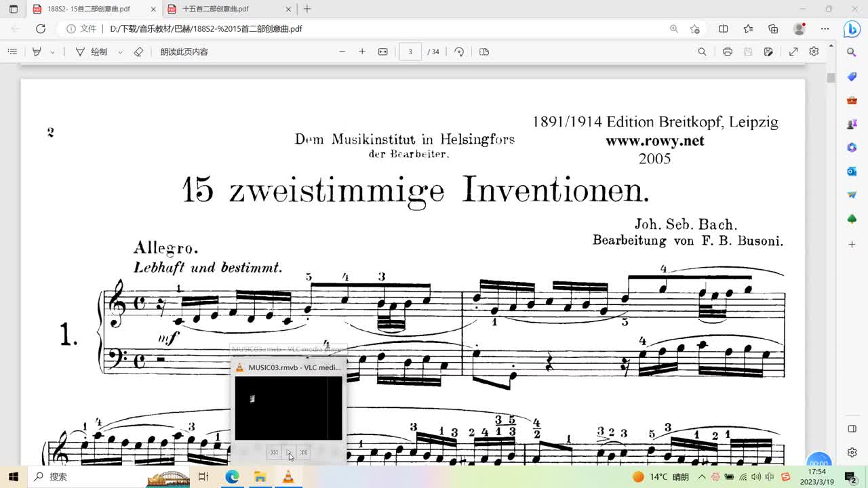Screen dimensions: 868x488
Task: Click the VLC previous track button
Action: [x=274, y=452]
